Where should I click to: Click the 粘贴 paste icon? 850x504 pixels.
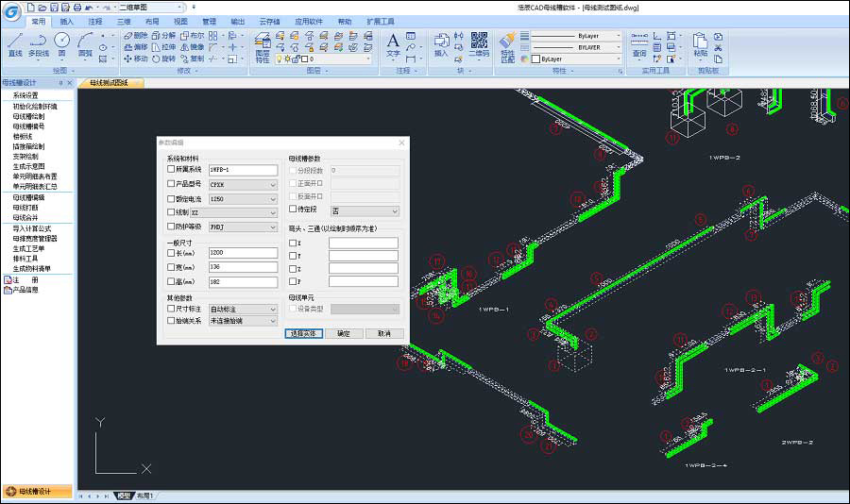[700, 44]
